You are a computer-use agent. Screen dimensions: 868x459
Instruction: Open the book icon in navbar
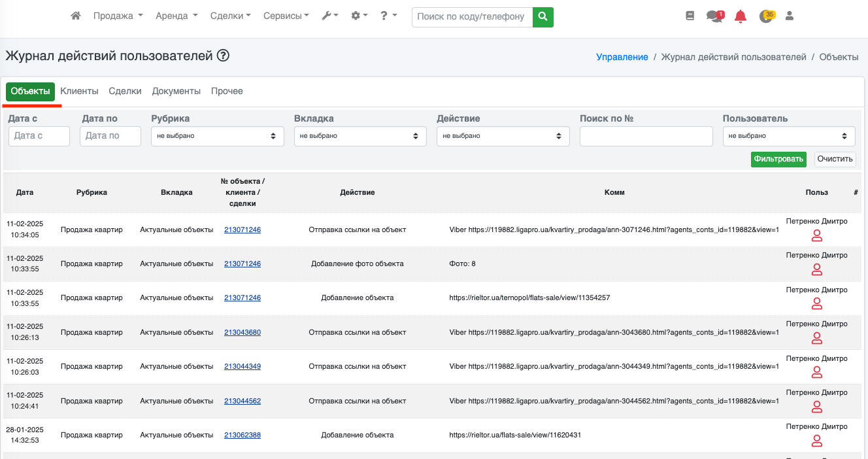click(690, 16)
